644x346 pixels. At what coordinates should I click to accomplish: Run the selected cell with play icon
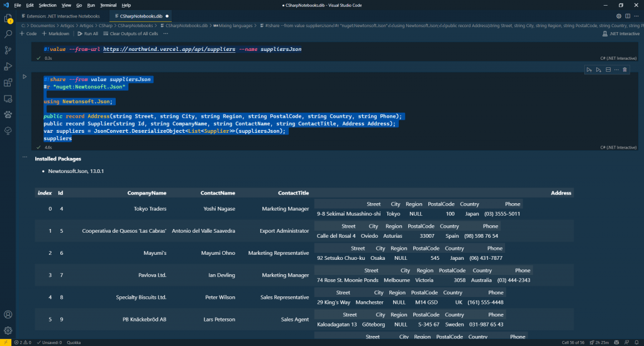coord(25,76)
